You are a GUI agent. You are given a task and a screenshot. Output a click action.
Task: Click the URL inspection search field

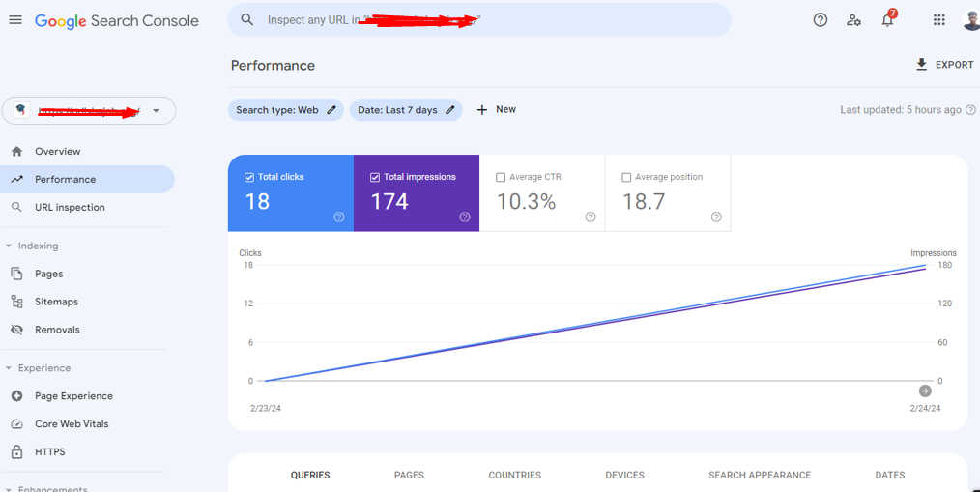point(479,20)
